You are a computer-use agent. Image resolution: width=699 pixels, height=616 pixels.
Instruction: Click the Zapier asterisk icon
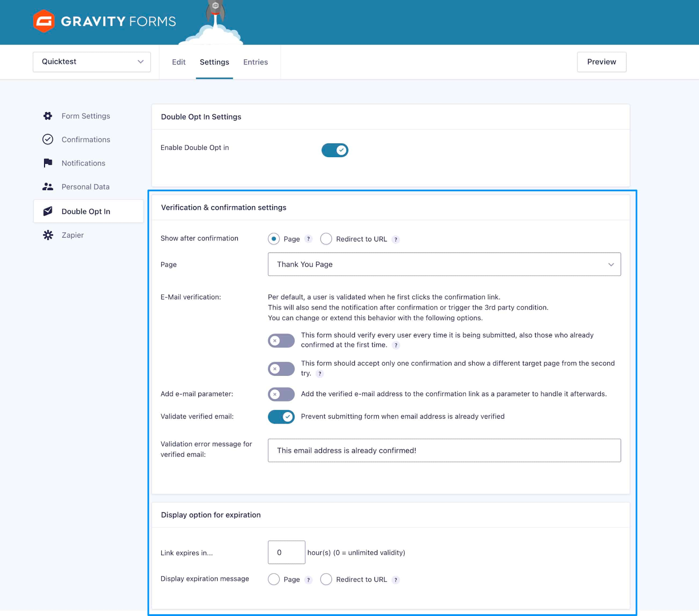[48, 235]
